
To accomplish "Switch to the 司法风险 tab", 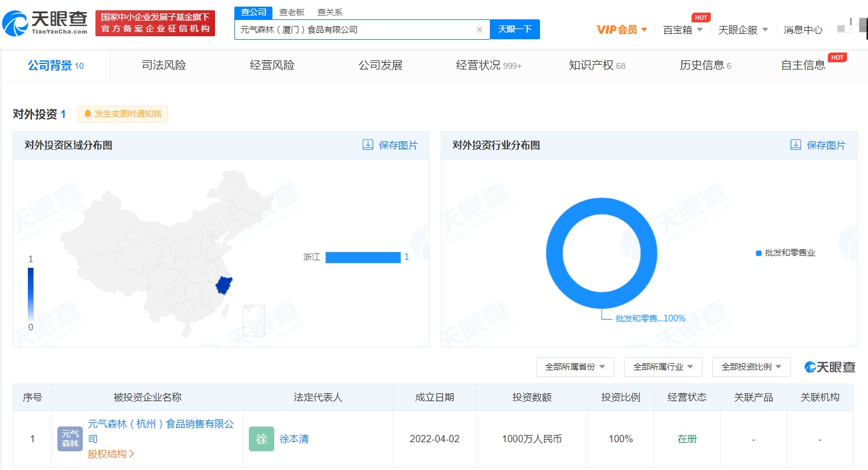I will pos(164,65).
